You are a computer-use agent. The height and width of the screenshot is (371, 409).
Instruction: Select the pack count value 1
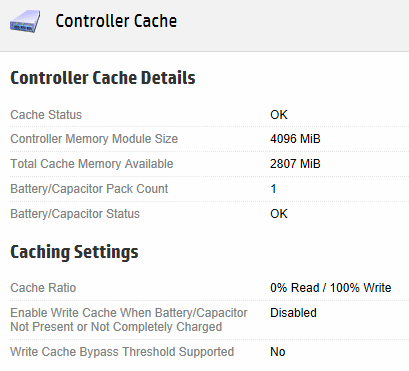pos(273,189)
